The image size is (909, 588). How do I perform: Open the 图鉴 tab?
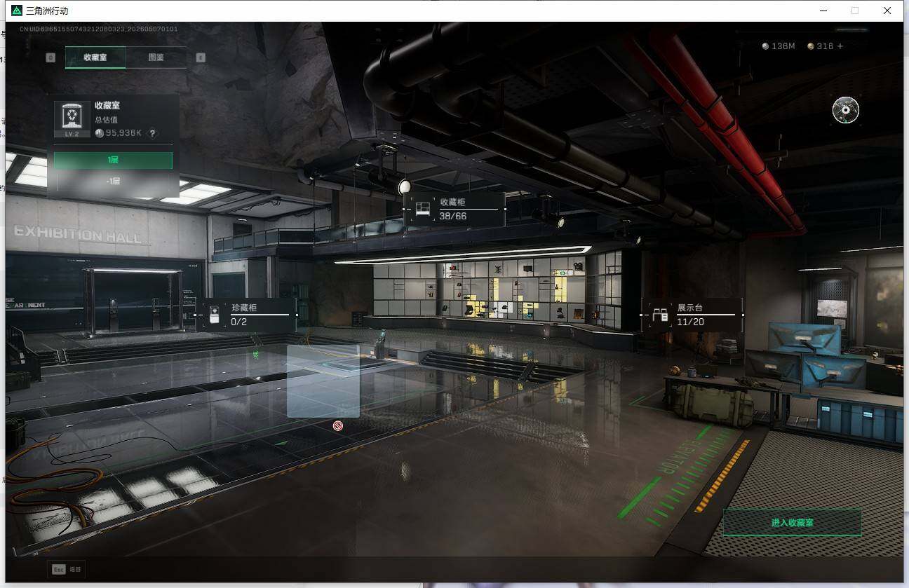156,57
